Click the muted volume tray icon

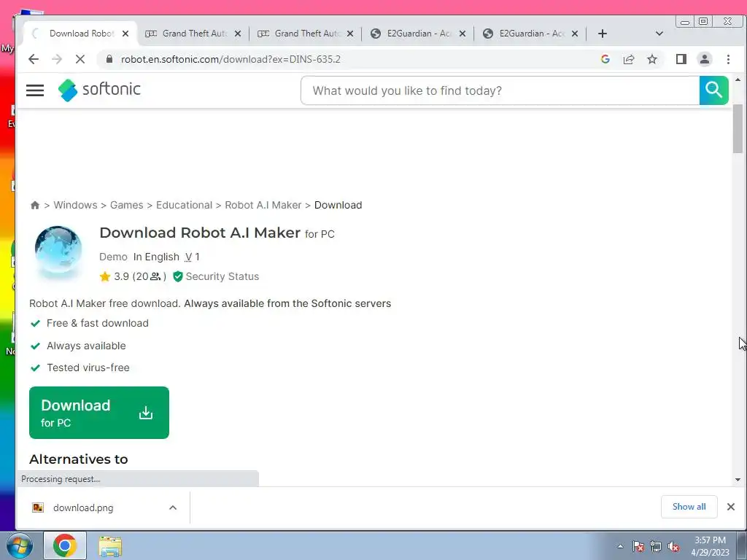coord(673,546)
